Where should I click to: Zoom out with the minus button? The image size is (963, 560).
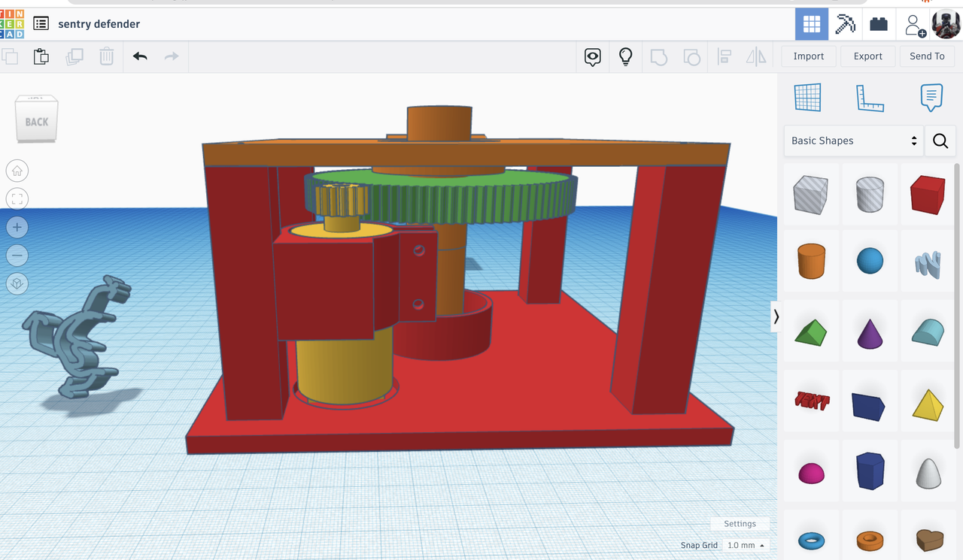tap(17, 256)
